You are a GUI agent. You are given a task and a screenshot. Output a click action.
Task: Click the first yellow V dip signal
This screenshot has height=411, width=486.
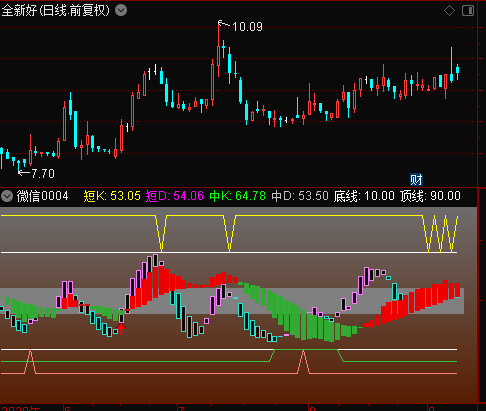tap(161, 234)
